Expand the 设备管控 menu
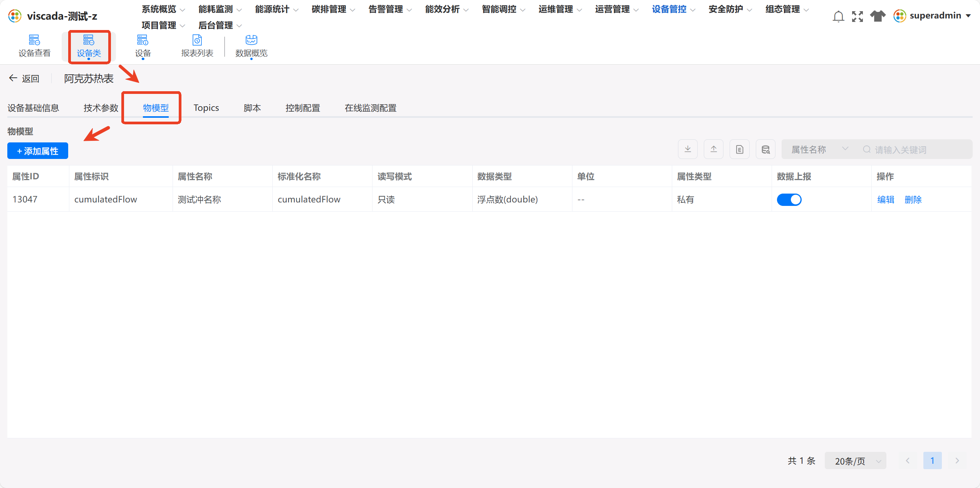This screenshot has width=980, height=488. click(673, 9)
